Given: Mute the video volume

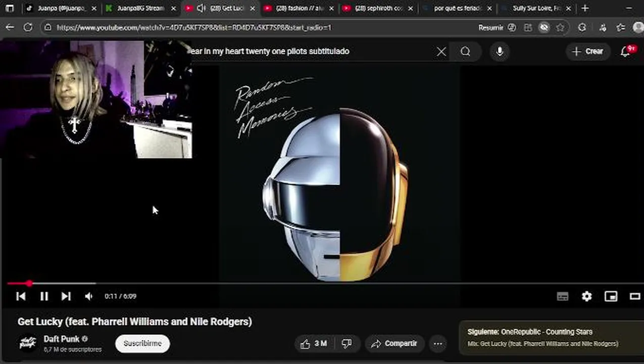Looking at the screenshot, I should pyautogui.click(x=89, y=296).
